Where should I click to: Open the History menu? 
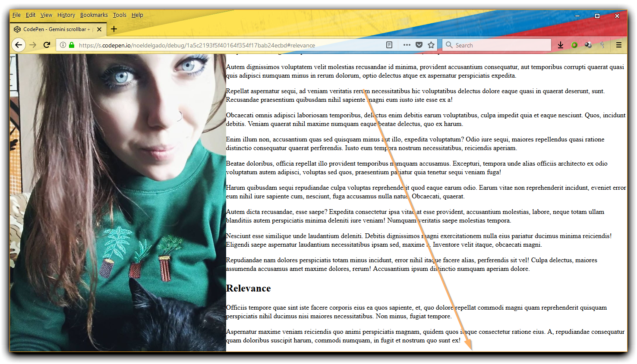[x=66, y=15]
